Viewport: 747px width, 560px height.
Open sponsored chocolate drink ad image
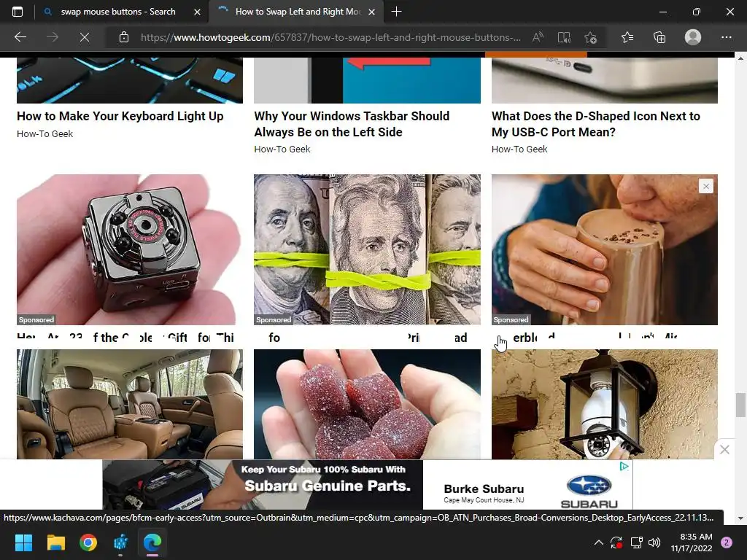point(605,249)
